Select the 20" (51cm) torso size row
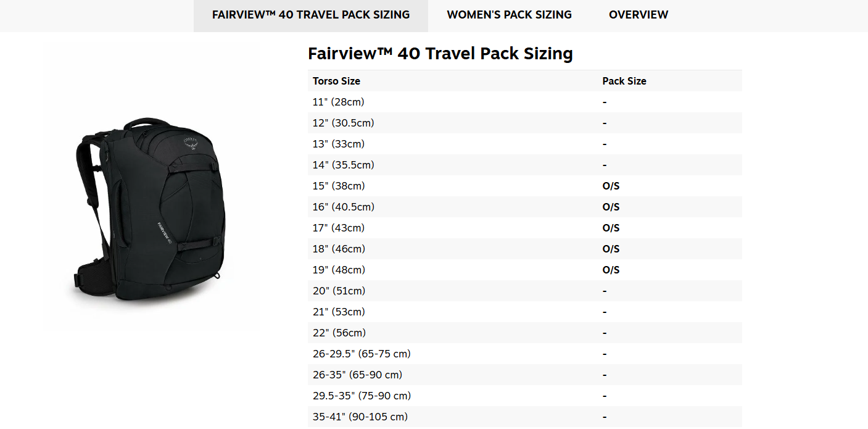868x429 pixels. pos(339,291)
